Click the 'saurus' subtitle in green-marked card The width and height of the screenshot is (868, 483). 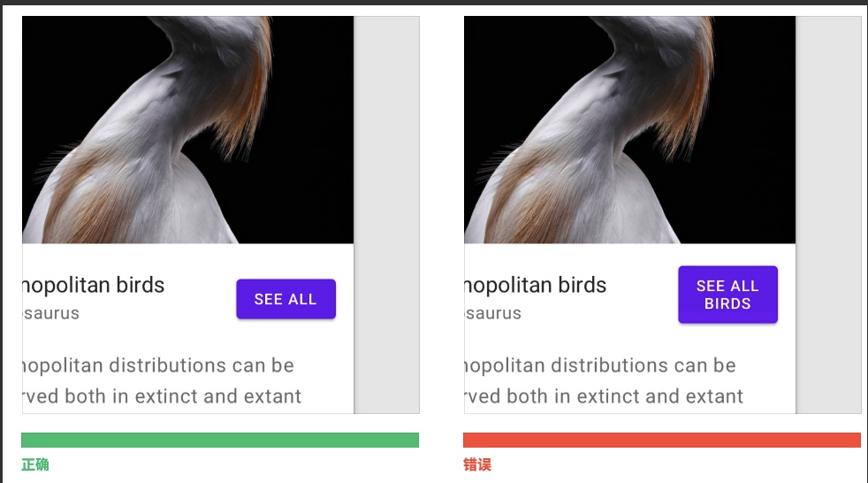tap(51, 313)
